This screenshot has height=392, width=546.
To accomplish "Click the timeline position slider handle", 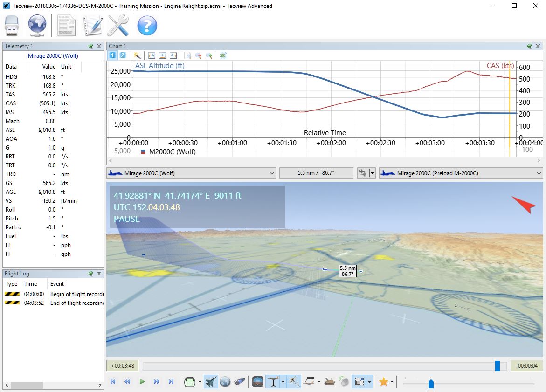I will pos(498,365).
